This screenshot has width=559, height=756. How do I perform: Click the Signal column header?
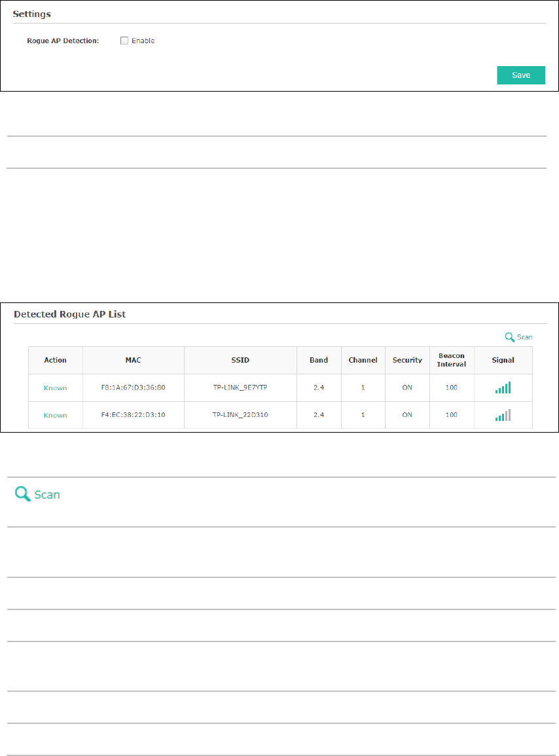pyautogui.click(x=503, y=360)
